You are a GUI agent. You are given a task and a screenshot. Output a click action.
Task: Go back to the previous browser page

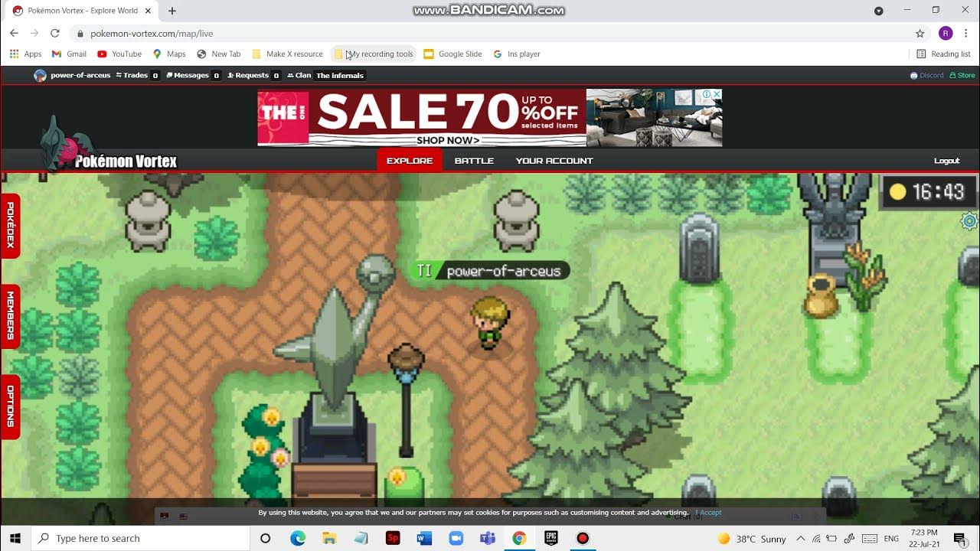pyautogui.click(x=14, y=34)
